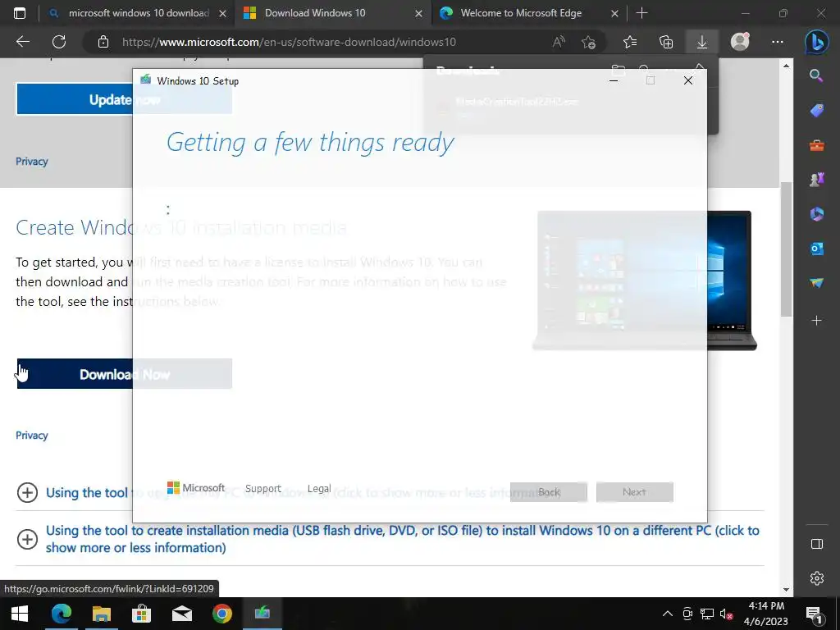Open sidebar Drop paper plane icon
840x630 pixels.
click(x=816, y=283)
